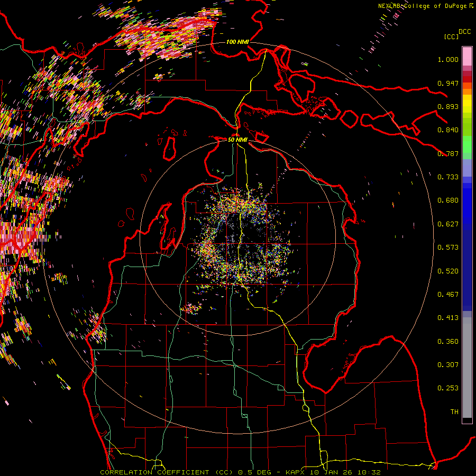Select the 0.467 scale value
Viewport: 476px width, 476px height.
[x=448, y=295]
